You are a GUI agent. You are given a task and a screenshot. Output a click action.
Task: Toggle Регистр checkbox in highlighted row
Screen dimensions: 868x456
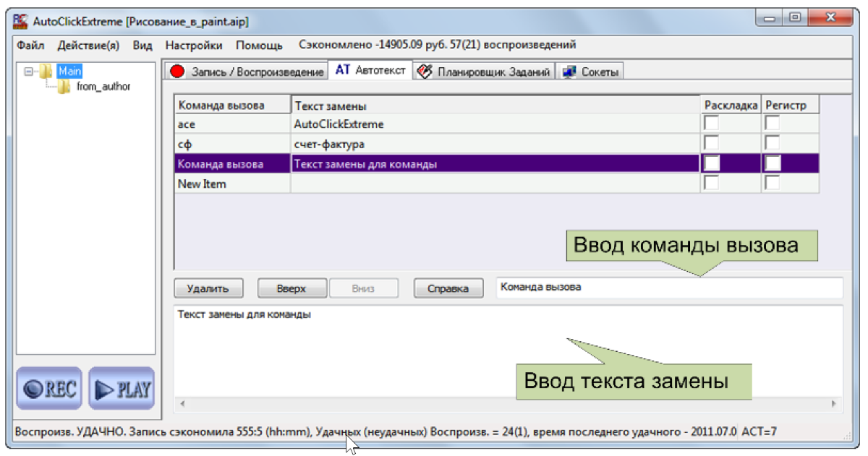tap(773, 163)
